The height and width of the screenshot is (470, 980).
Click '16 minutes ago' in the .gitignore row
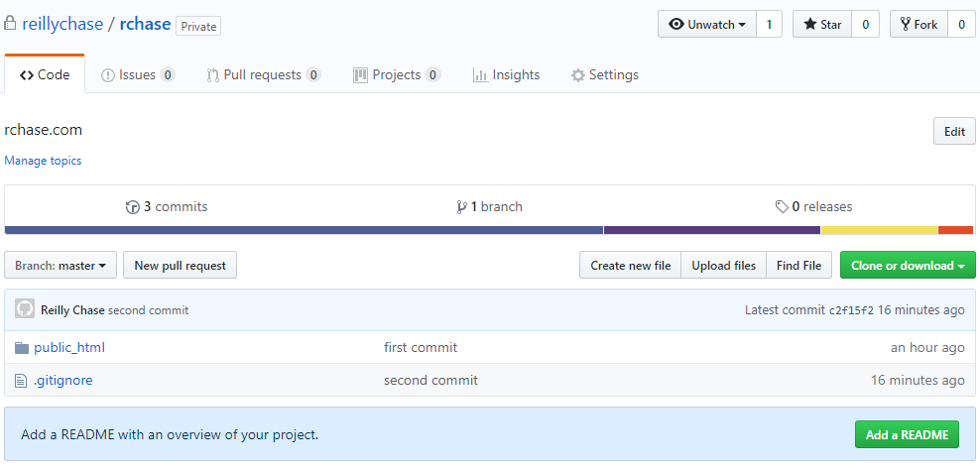pos(919,380)
